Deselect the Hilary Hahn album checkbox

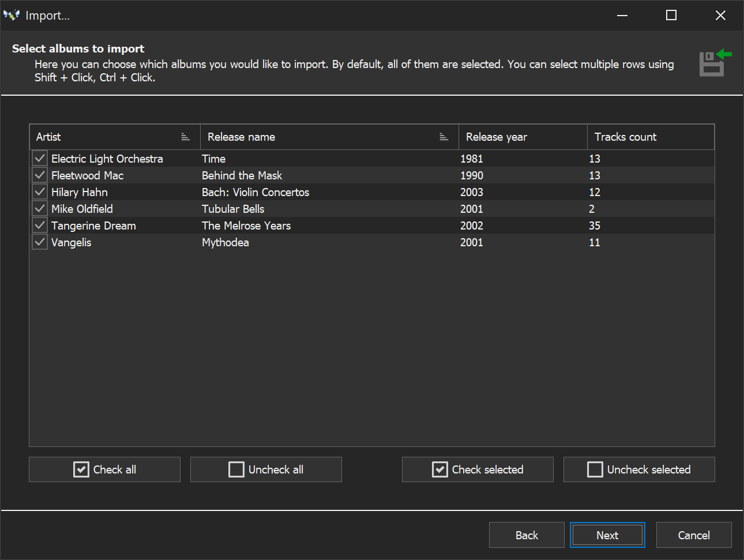(40, 192)
